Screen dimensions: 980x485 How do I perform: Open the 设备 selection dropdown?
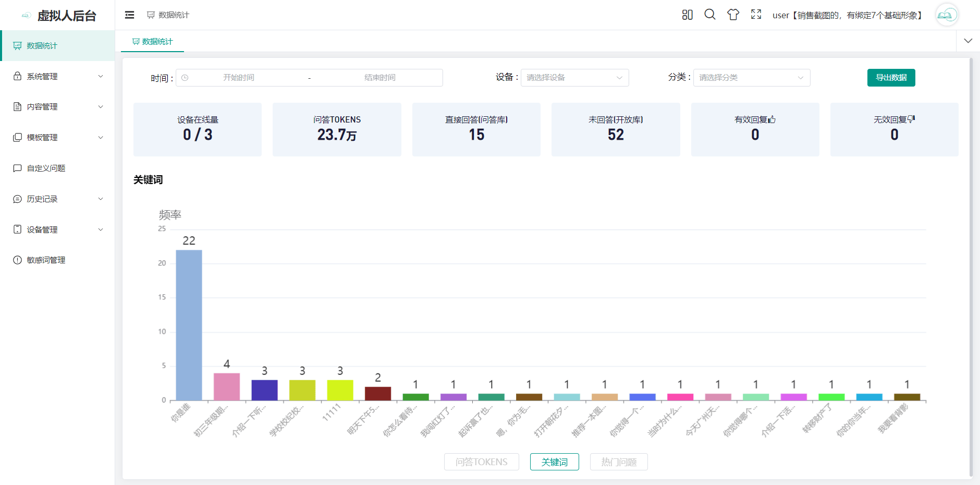coord(574,78)
